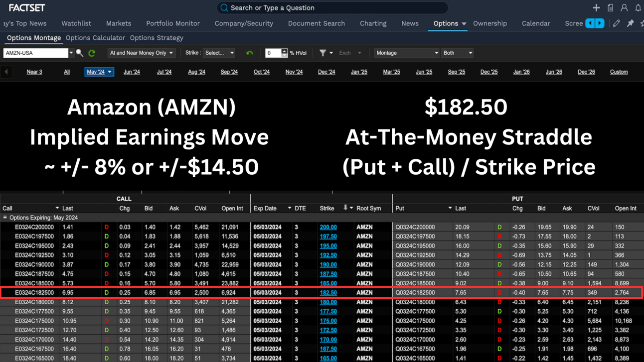Screen dimensions: 644x362
Task: Click put contract Q0324C175000
Action: (415, 321)
